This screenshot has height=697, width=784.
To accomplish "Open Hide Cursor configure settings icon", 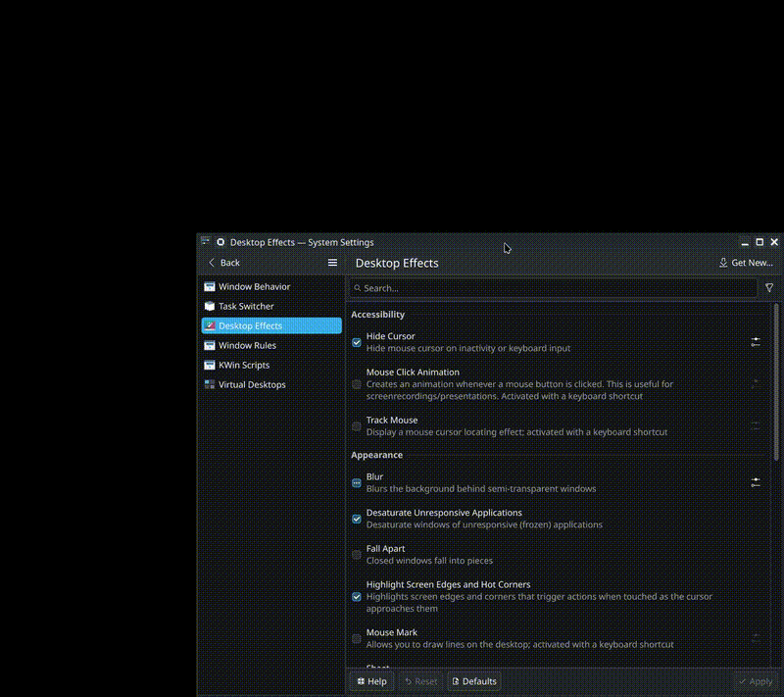I will (x=756, y=342).
